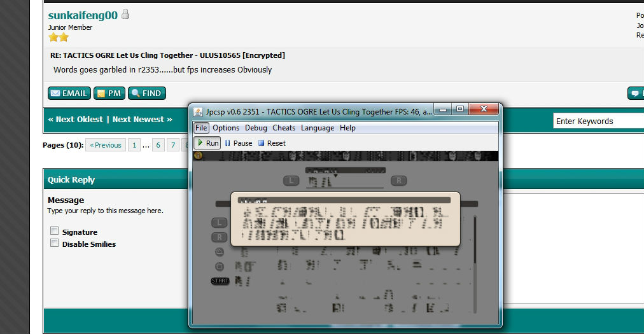Click the START button icon in game
This screenshot has height=334, width=644.
220,281
